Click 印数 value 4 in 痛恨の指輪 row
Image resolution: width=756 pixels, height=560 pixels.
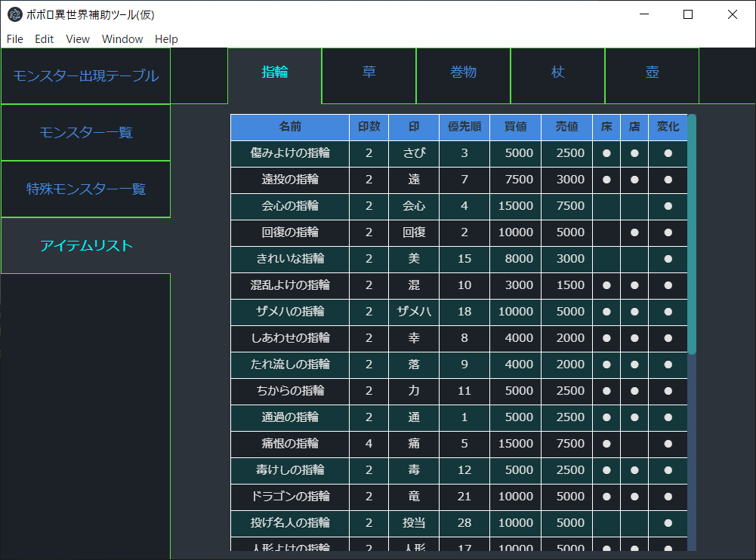click(x=369, y=444)
